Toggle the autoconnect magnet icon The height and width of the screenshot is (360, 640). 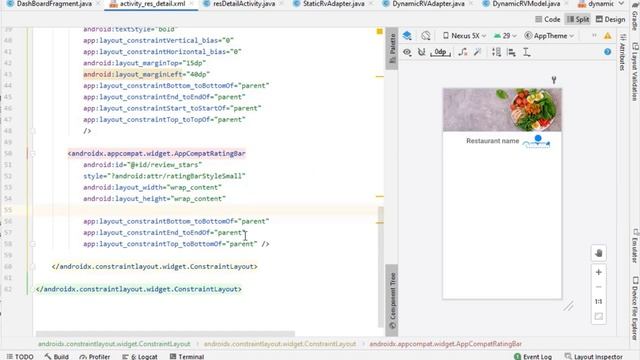point(422,52)
